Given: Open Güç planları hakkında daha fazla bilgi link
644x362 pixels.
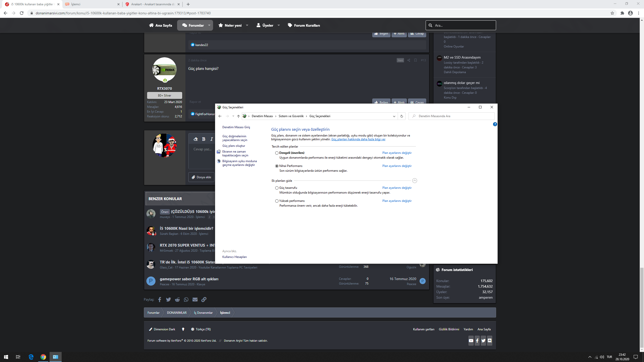Looking at the screenshot, I should point(358,139).
